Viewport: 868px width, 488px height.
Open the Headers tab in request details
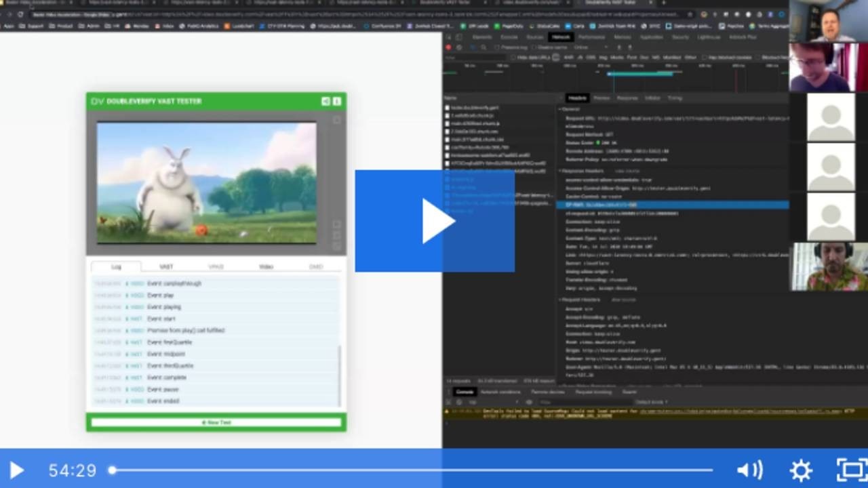click(577, 98)
